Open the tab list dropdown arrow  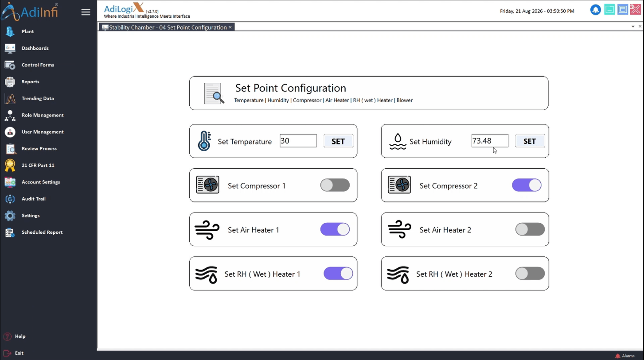(x=633, y=27)
